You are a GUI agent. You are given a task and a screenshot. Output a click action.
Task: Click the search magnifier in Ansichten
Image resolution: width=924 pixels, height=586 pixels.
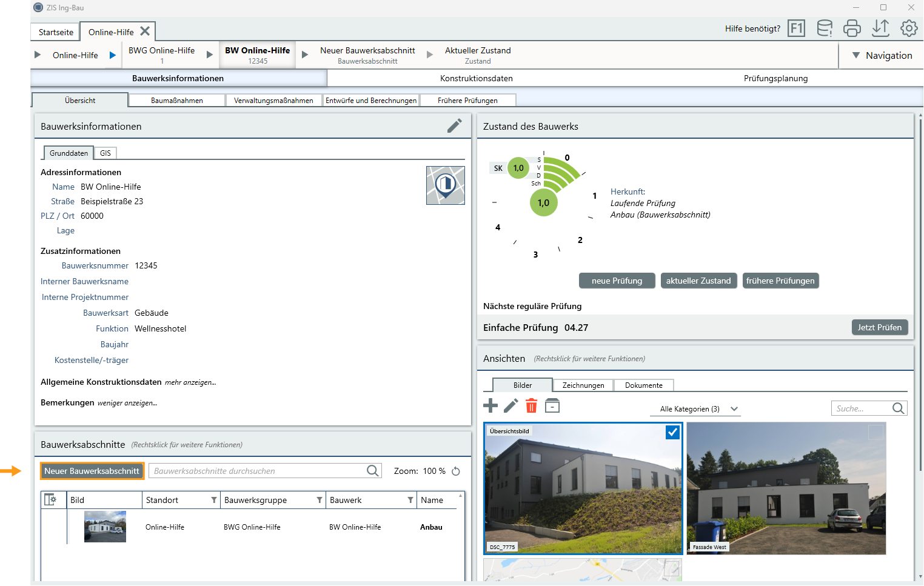click(899, 408)
